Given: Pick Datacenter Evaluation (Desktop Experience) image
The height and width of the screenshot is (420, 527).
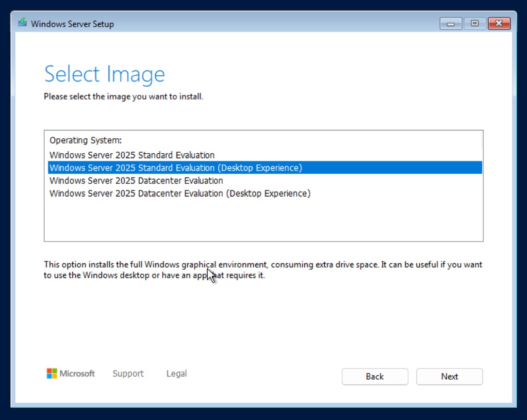Looking at the screenshot, I should 180,194.
